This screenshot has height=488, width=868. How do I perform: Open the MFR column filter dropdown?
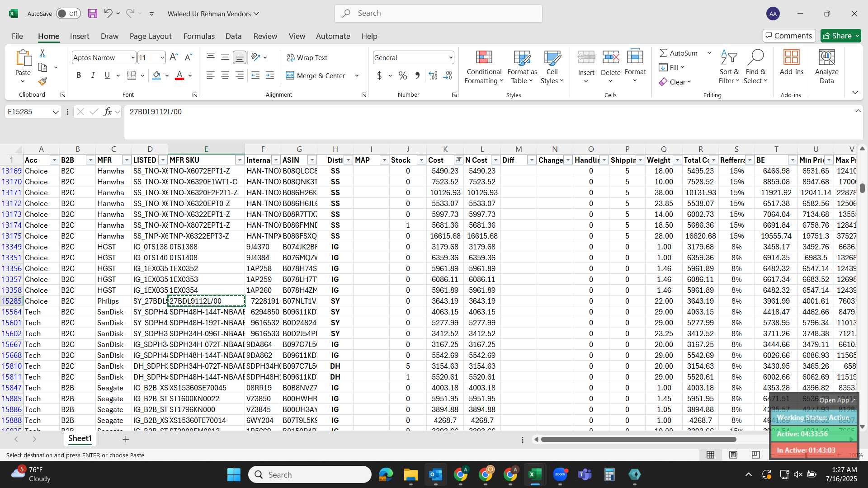tap(126, 160)
